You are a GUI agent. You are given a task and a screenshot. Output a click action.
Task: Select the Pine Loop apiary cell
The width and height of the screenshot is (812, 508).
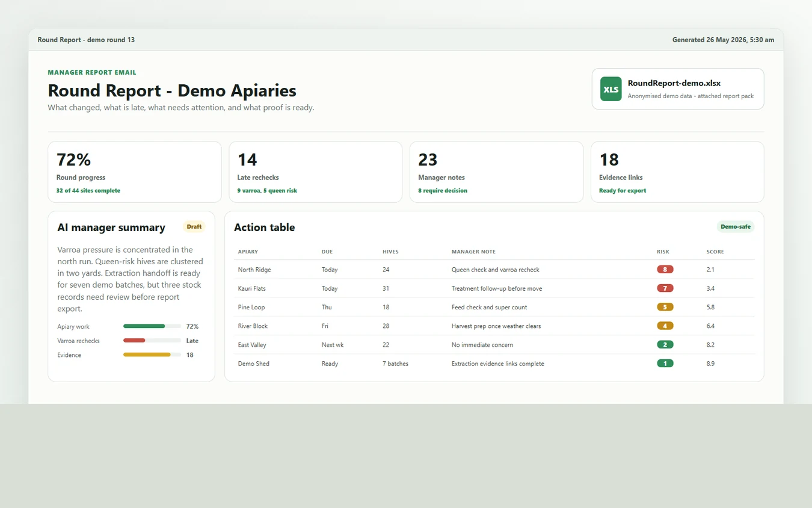(x=251, y=307)
